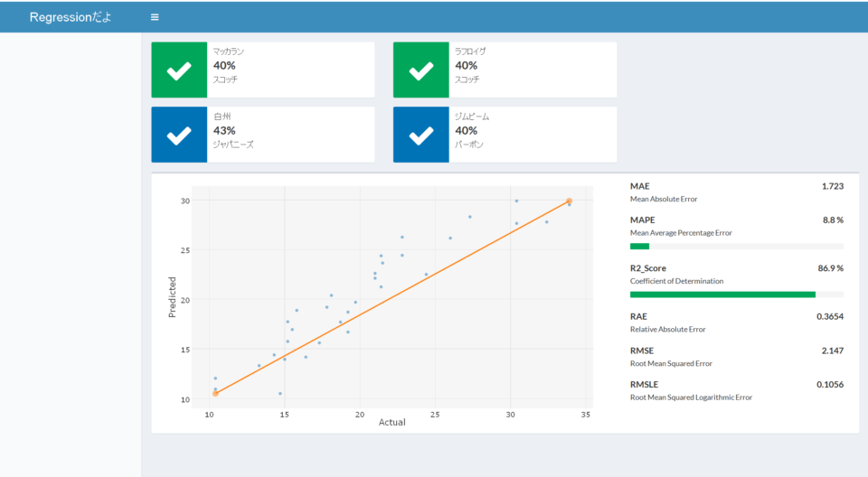Select the ラフロイグ 40% value box text
This screenshot has height=477, width=868.
[466, 66]
